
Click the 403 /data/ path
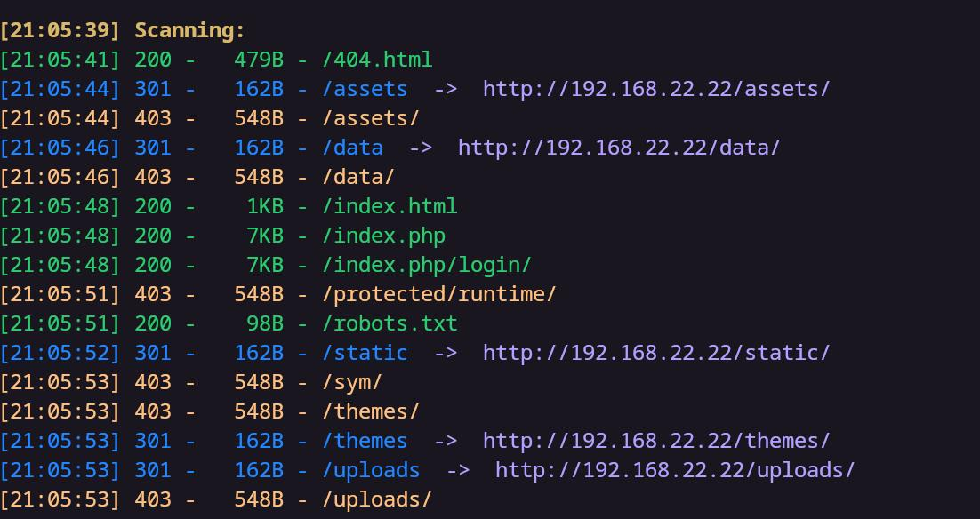click(x=358, y=177)
